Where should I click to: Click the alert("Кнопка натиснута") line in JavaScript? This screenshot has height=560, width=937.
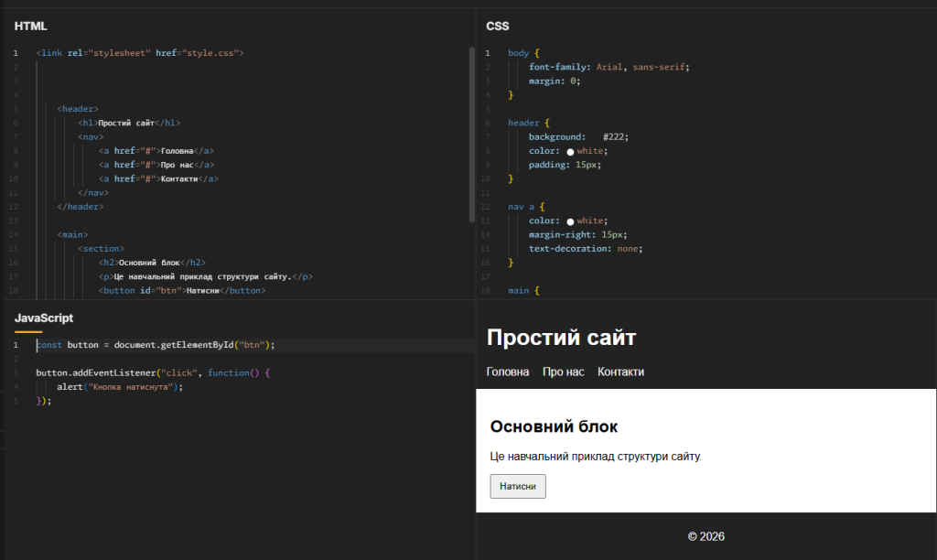(x=120, y=387)
